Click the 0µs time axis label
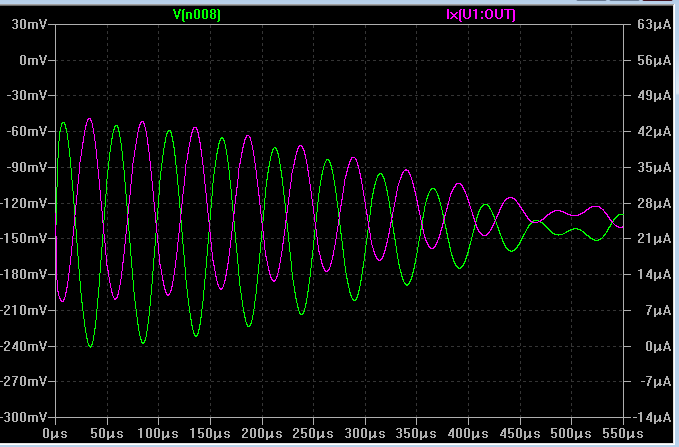The width and height of the screenshot is (679, 447). (55, 433)
